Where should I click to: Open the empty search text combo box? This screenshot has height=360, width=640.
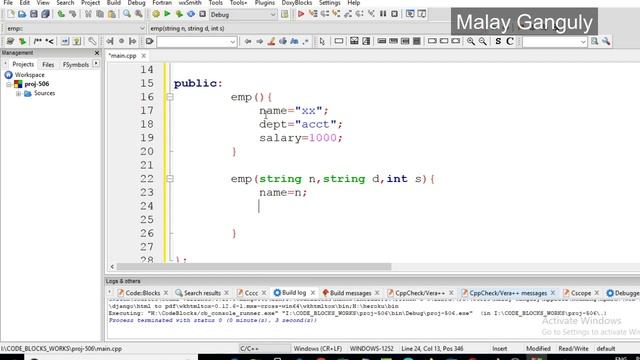click(x=197, y=42)
